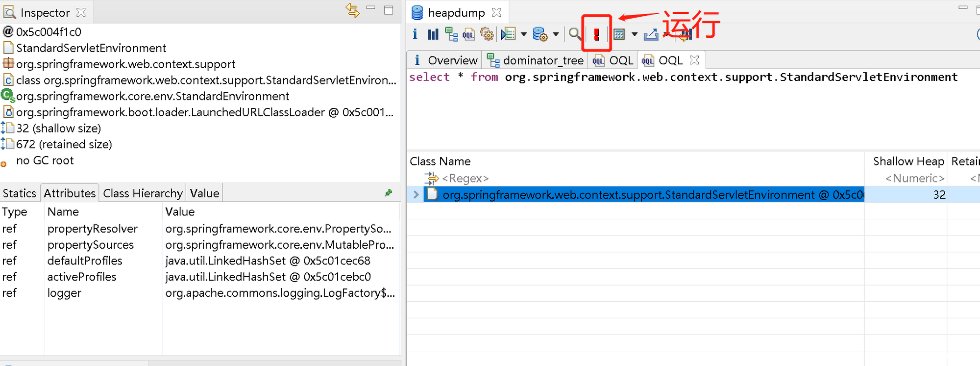Viewport: 980px width, 366px height.
Task: Open the heap dump Overview info icon in toolbar
Action: (x=415, y=34)
